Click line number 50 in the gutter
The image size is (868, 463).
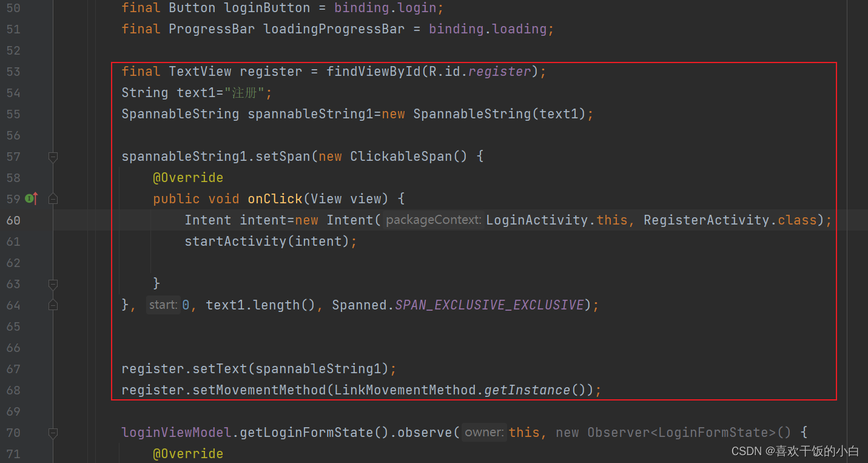click(x=13, y=8)
